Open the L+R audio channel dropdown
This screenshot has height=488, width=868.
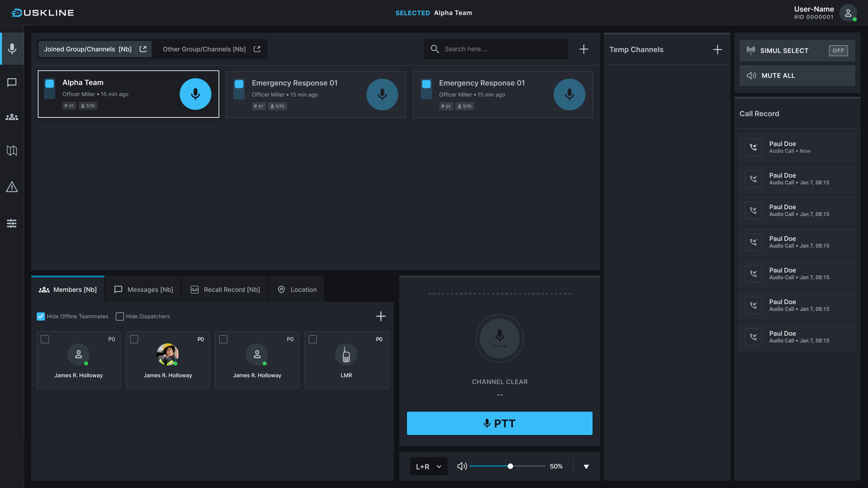pos(429,466)
